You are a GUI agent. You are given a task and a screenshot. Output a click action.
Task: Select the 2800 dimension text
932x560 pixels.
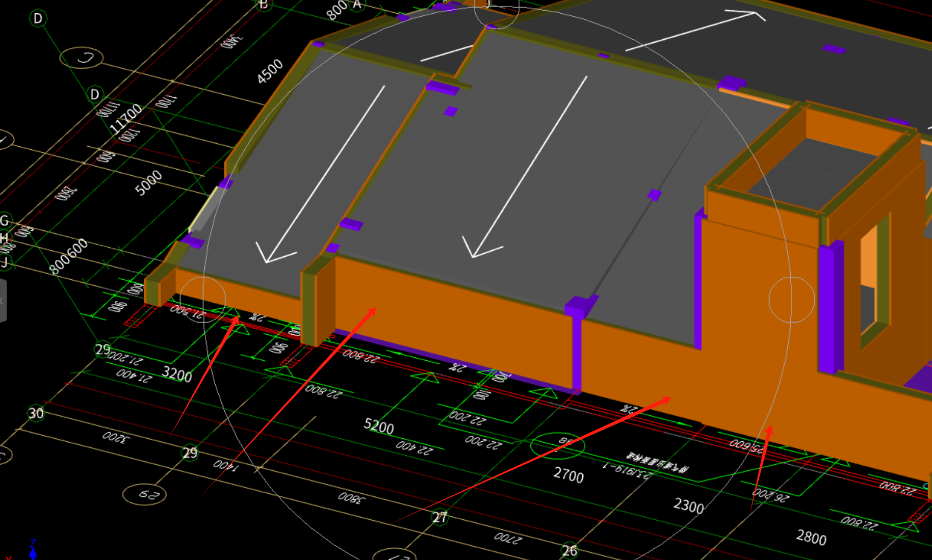tap(811, 537)
